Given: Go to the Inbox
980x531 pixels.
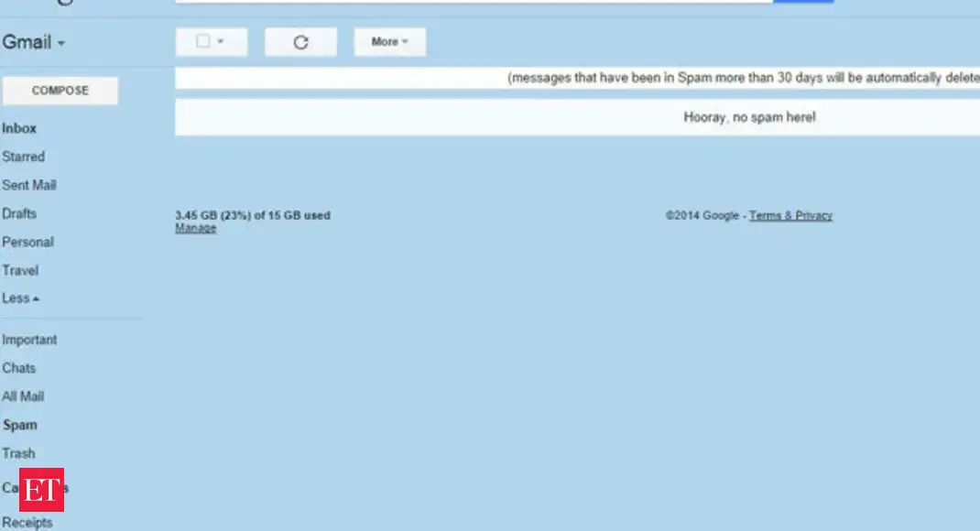Looking at the screenshot, I should coord(19,128).
